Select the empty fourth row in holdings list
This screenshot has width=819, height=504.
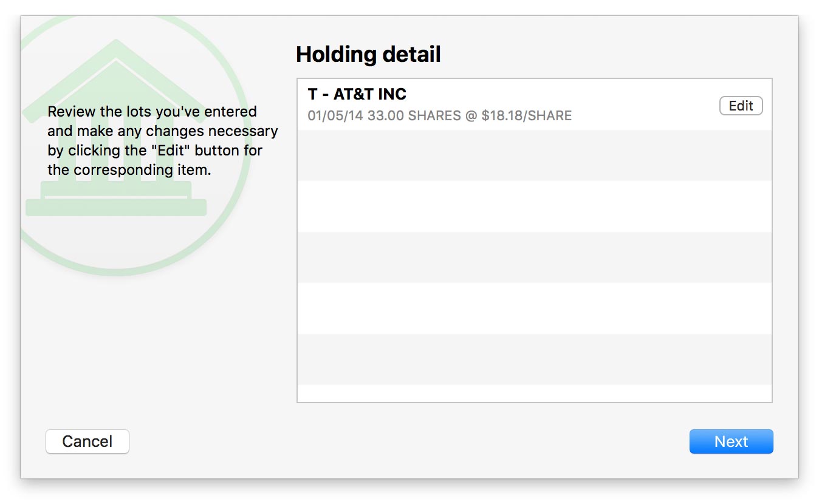pyautogui.click(x=534, y=257)
